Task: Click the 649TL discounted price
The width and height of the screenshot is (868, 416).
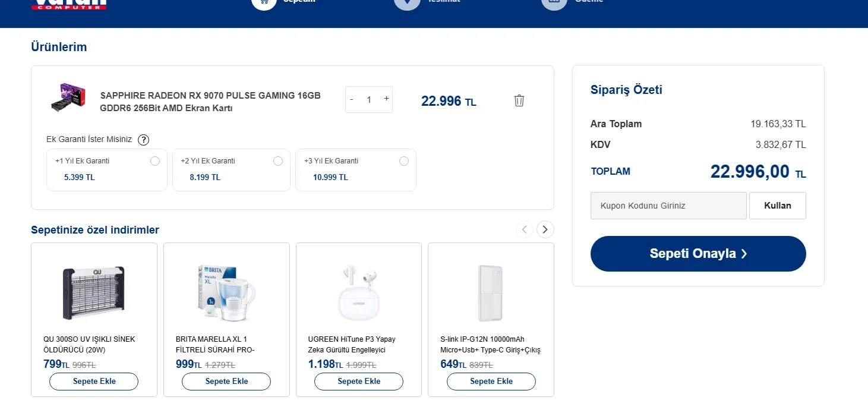Action: [454, 364]
